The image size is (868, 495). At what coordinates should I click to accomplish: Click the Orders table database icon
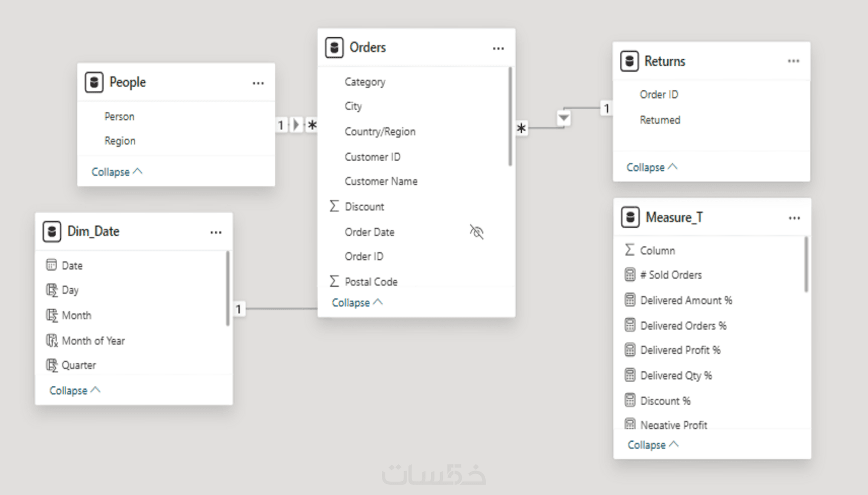coord(334,47)
